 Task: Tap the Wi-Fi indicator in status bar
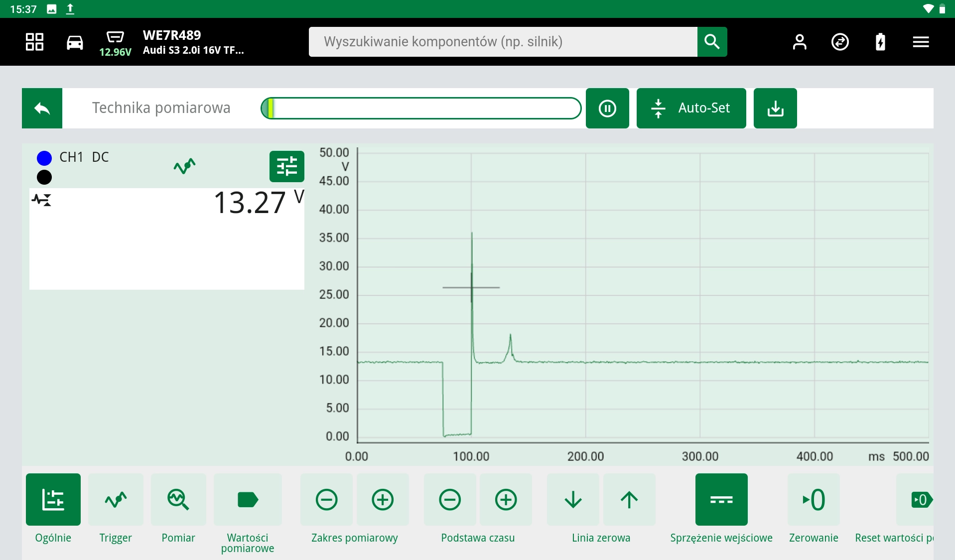tap(928, 8)
